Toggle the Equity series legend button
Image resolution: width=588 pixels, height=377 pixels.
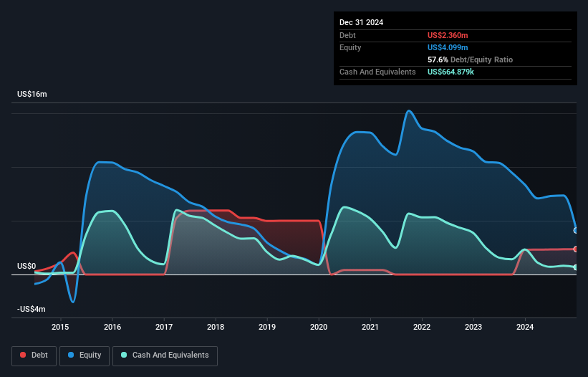pyautogui.click(x=85, y=355)
